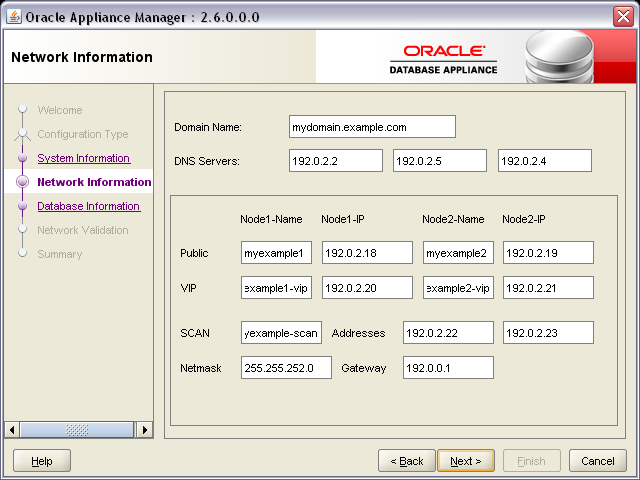640x480 pixels.
Task: Click the Configuration Type step
Action: pos(83,134)
